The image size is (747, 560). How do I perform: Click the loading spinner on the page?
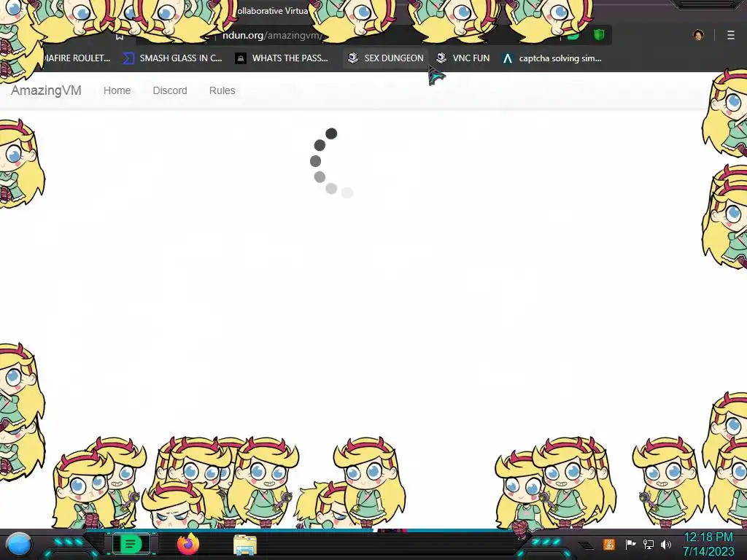coord(331,163)
